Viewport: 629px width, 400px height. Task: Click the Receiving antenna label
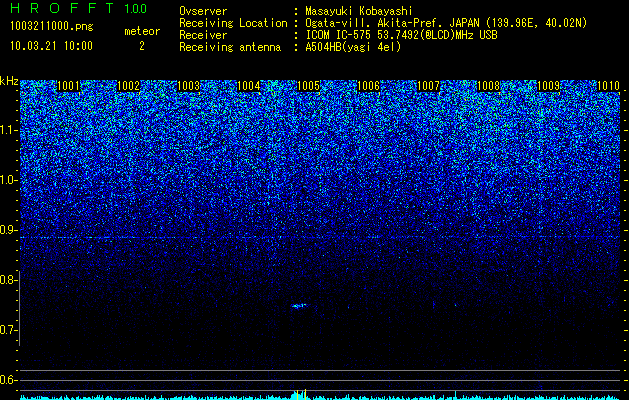point(230,47)
